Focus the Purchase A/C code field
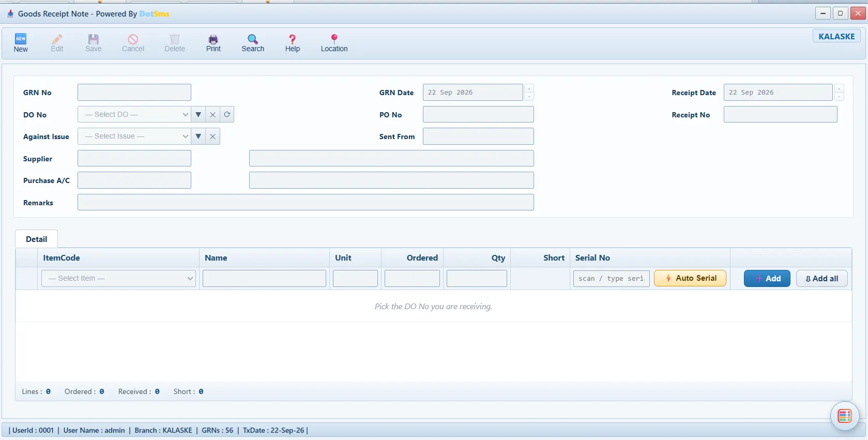Viewport: 868px width, 440px height. point(134,180)
